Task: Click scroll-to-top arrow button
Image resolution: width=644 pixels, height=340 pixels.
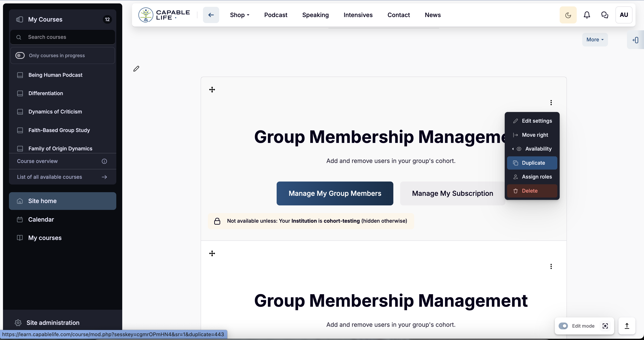Action: point(627,326)
